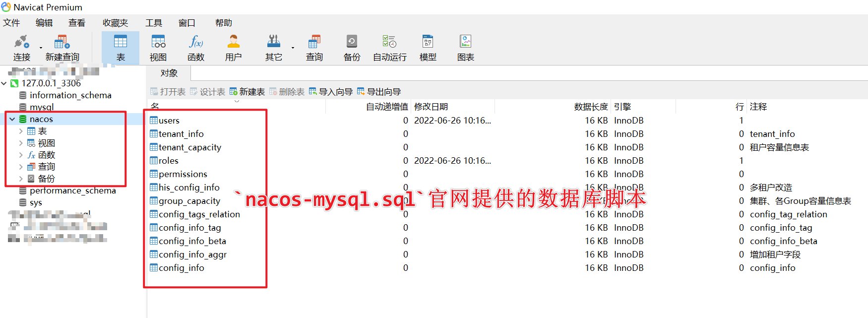Open the 自动运行 automation toolbar button
This screenshot has height=318, width=868.
[x=390, y=48]
